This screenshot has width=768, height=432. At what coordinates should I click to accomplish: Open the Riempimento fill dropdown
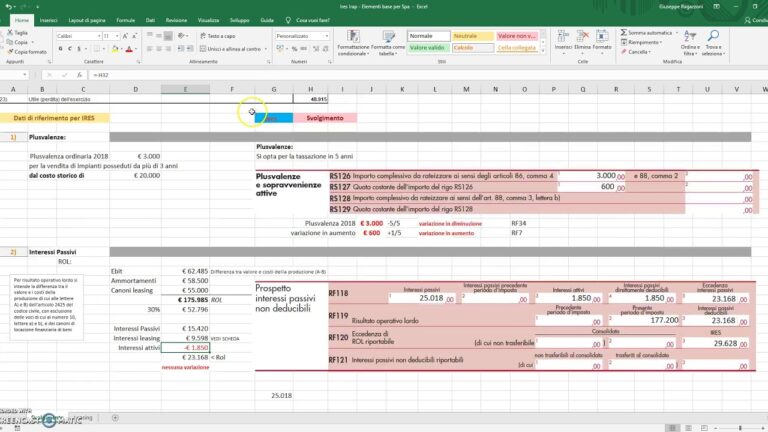tap(642, 42)
